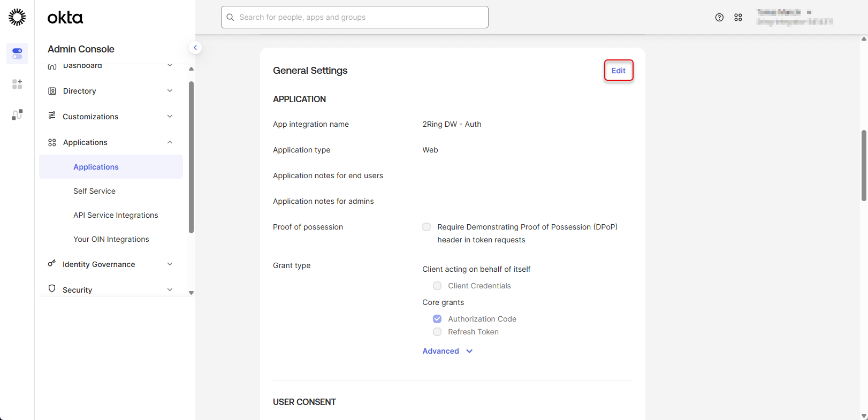This screenshot has width=868, height=420.
Task: Toggle the Require DPoP header checkbox
Action: [x=427, y=227]
